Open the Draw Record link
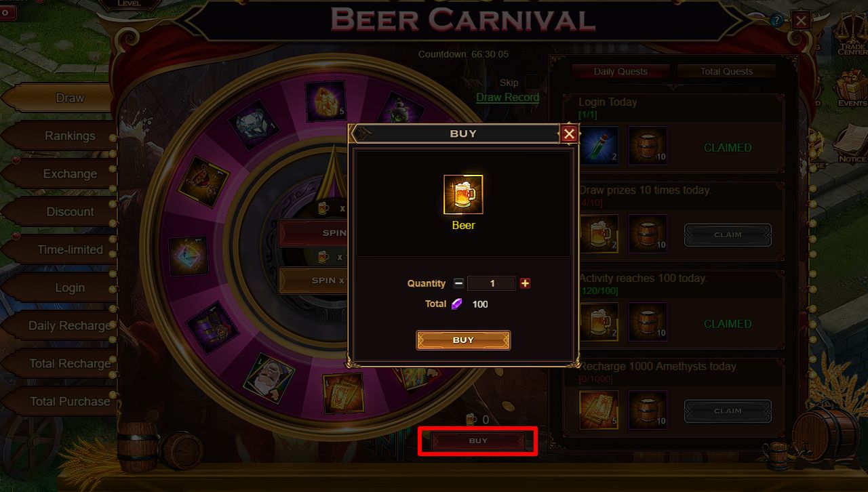 click(507, 97)
